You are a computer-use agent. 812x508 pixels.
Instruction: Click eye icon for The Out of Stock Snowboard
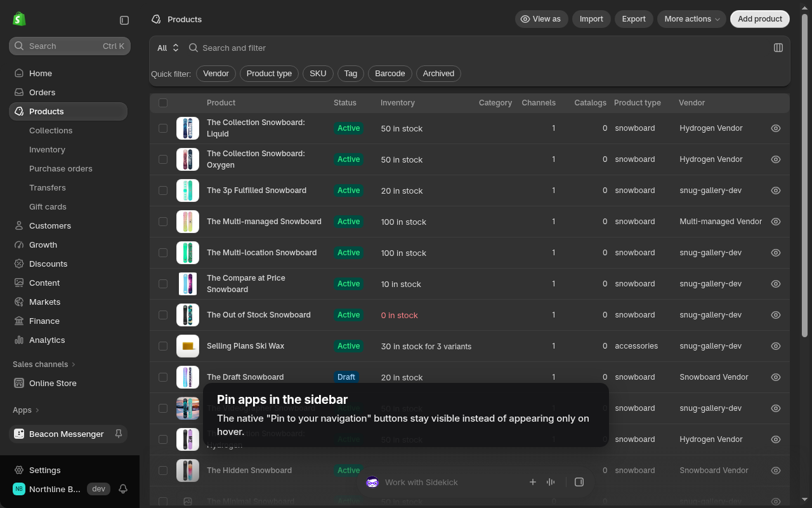click(x=775, y=315)
